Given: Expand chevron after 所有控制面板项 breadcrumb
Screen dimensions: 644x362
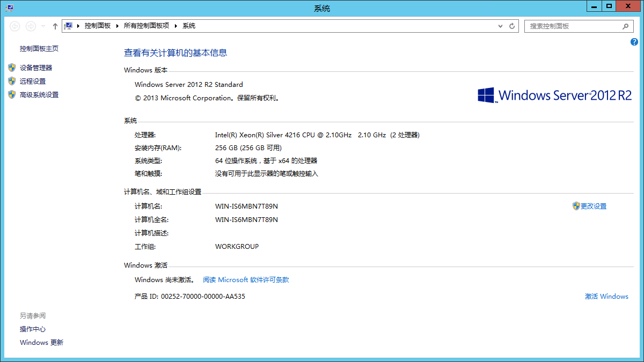Looking at the screenshot, I should 176,26.
